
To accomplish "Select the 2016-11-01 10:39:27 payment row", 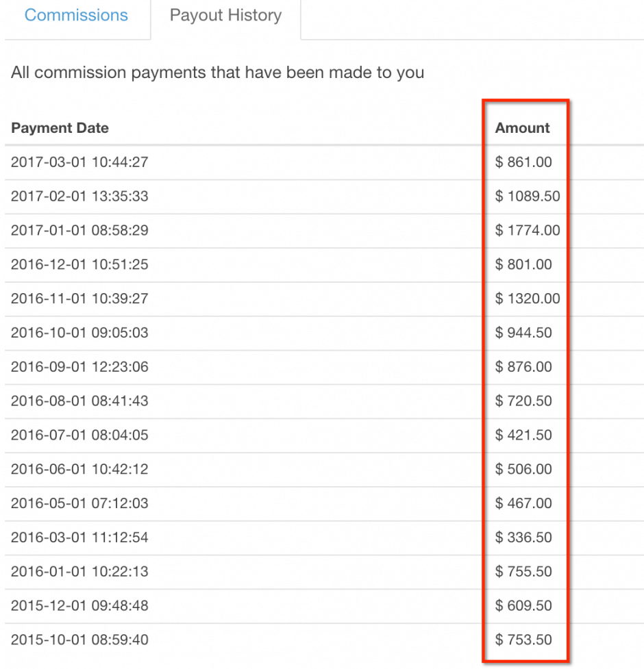I will 324,299.
